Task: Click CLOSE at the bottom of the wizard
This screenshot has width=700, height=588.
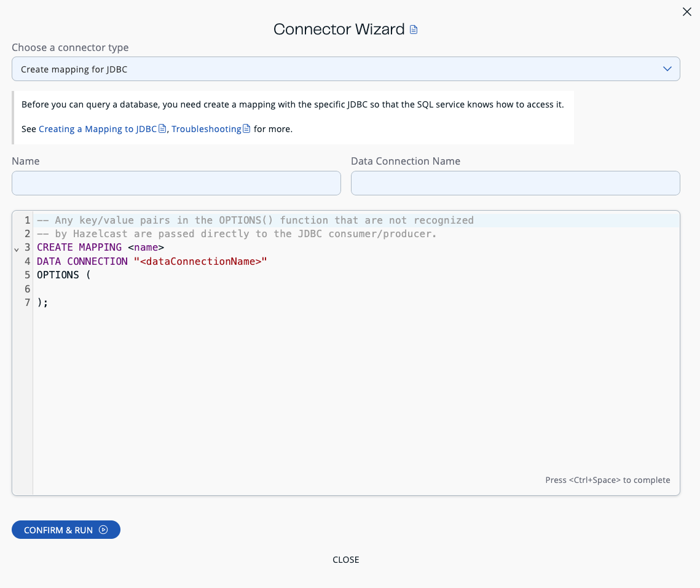Action: [x=345, y=559]
